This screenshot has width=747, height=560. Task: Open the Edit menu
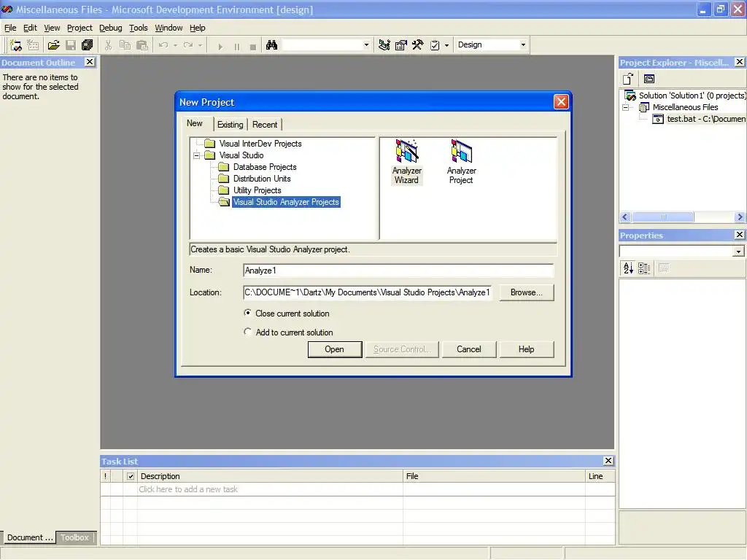30,28
